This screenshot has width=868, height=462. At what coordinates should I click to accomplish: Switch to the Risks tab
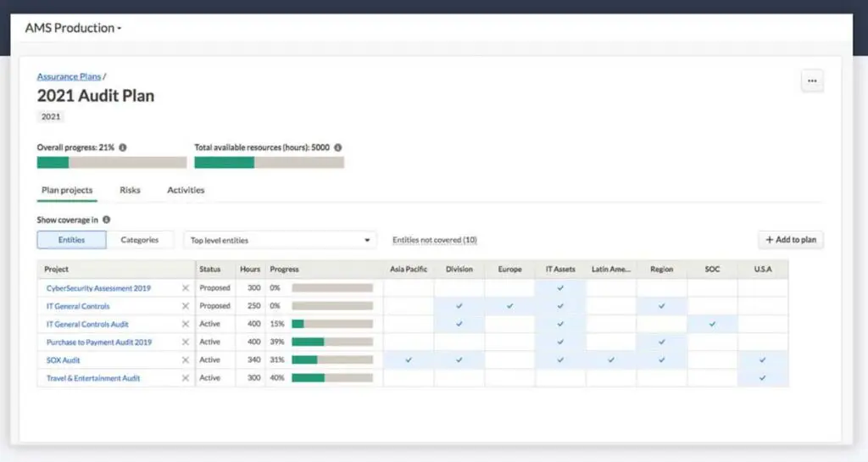(130, 190)
